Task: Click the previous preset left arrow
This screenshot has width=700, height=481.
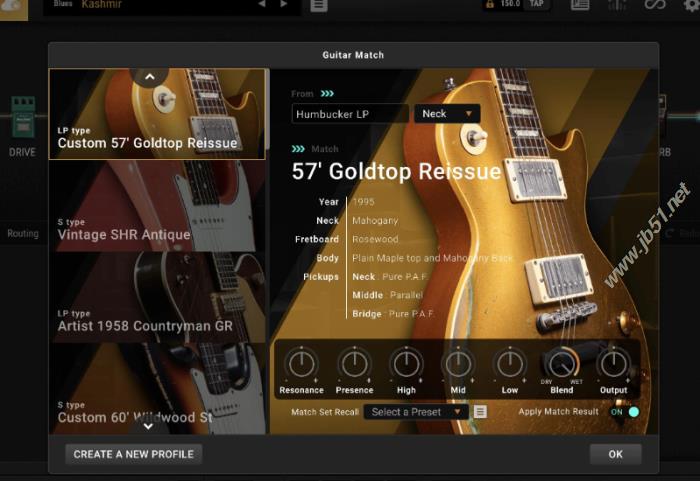Action: pyautogui.click(x=262, y=4)
